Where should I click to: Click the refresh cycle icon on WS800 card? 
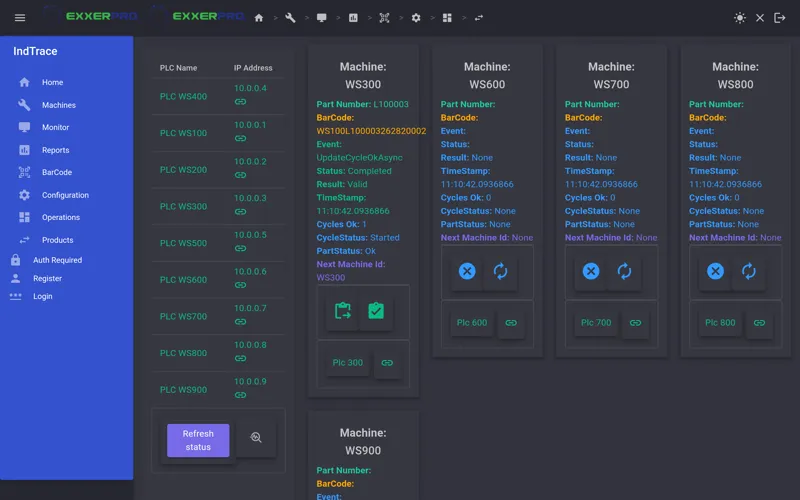749,271
